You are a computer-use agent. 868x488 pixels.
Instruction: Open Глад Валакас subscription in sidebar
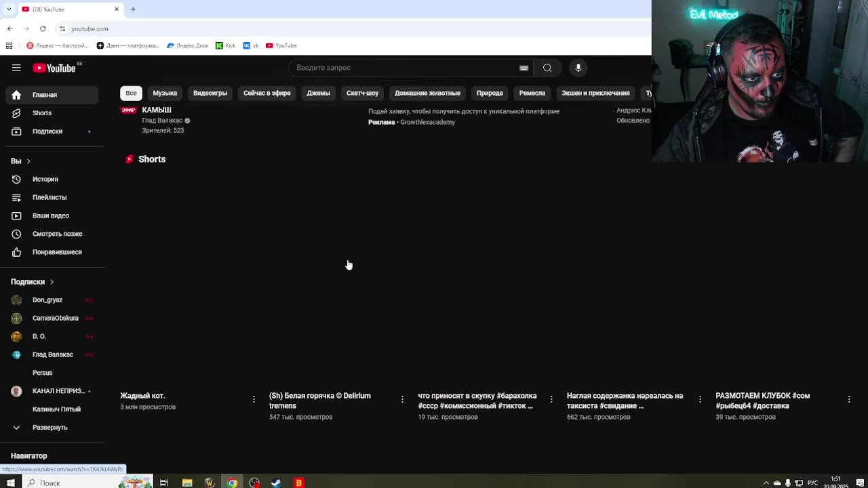(x=52, y=354)
